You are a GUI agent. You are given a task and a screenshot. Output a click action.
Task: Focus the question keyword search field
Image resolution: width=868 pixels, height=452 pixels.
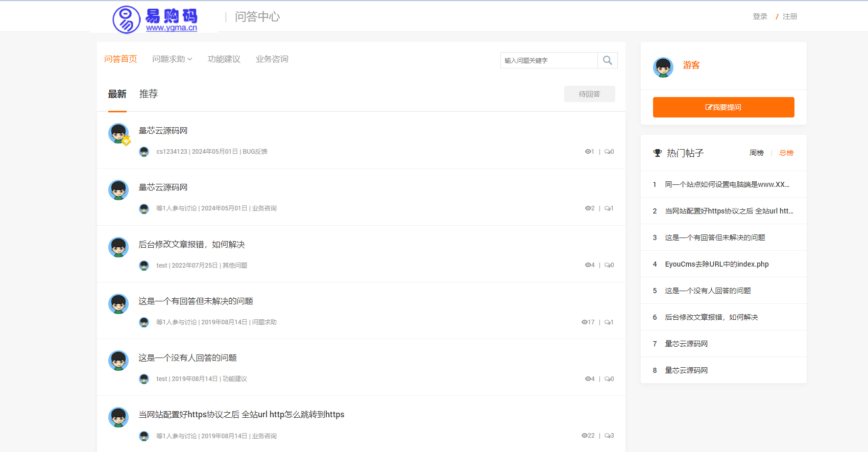548,60
